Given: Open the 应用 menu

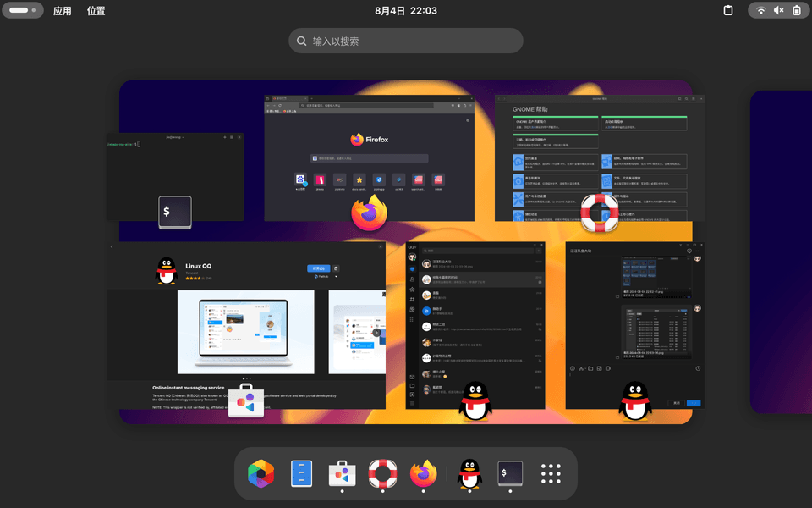Looking at the screenshot, I should coord(63,11).
